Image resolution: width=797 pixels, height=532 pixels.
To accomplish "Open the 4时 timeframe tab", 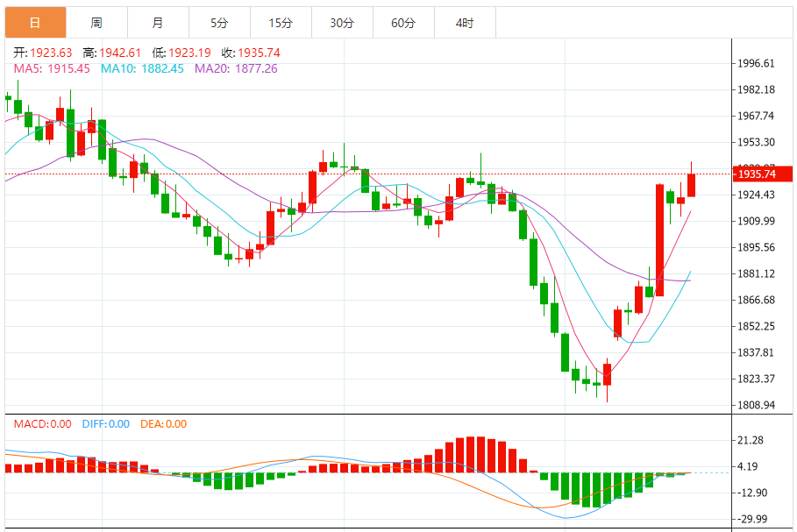I will click(x=465, y=23).
